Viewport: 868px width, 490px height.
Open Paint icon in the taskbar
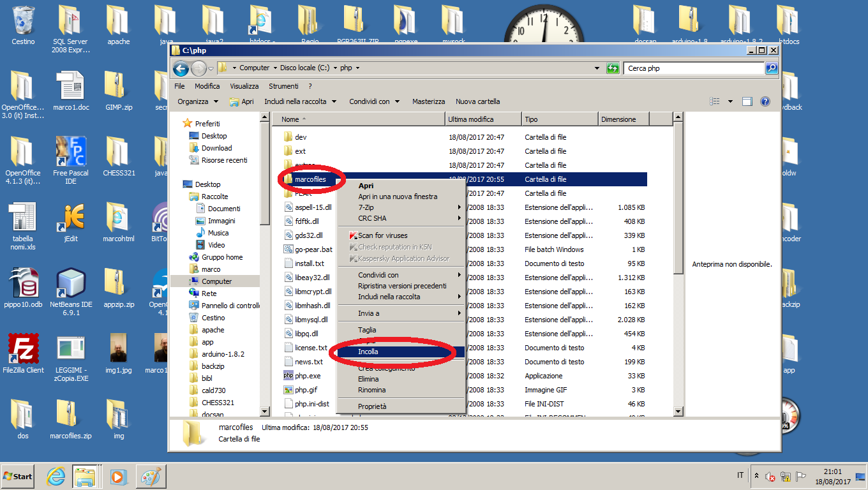click(150, 477)
